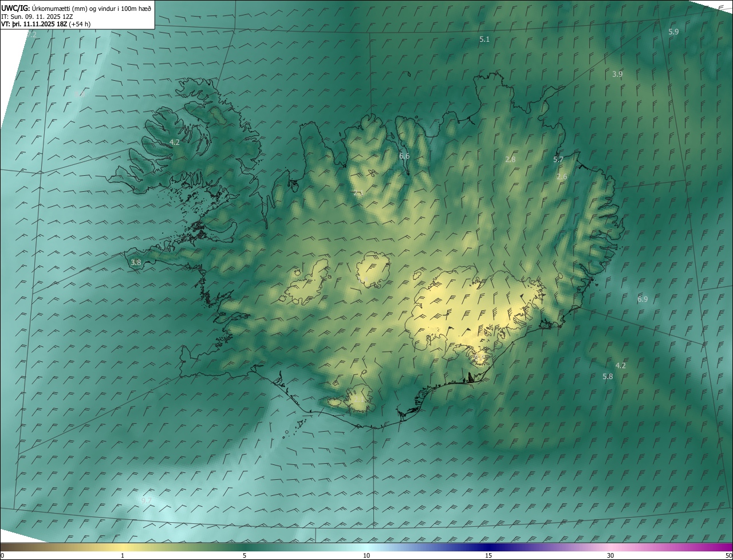Click the 5.8 value southeast of Iceland

(608, 376)
